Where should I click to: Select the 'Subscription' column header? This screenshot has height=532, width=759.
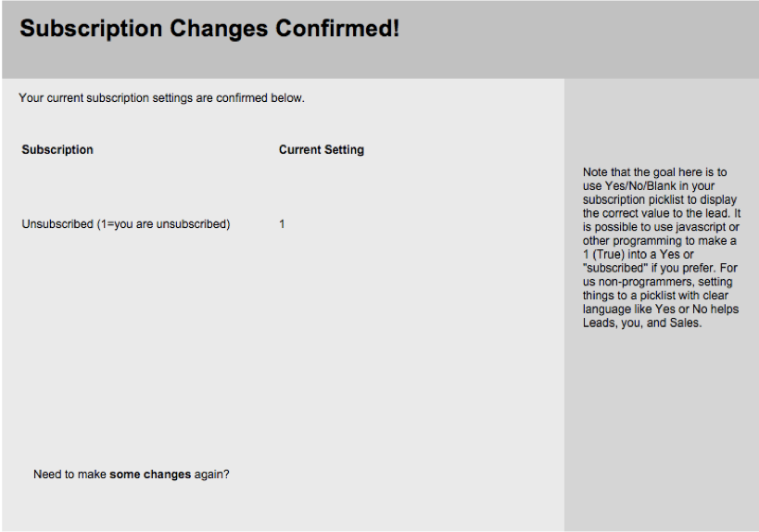pyautogui.click(x=57, y=149)
